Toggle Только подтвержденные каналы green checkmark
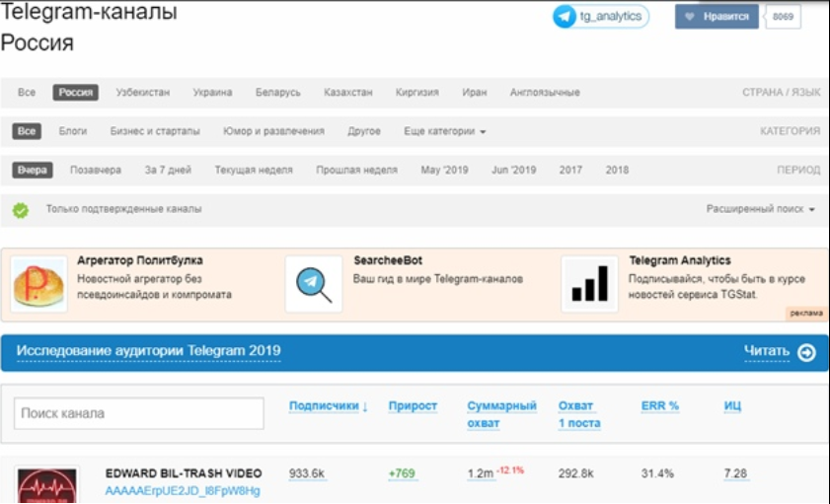Screen dimensions: 830x504 click(x=21, y=210)
